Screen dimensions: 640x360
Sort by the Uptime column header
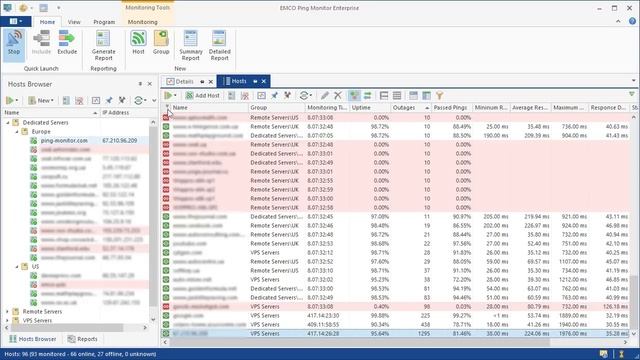(369, 107)
